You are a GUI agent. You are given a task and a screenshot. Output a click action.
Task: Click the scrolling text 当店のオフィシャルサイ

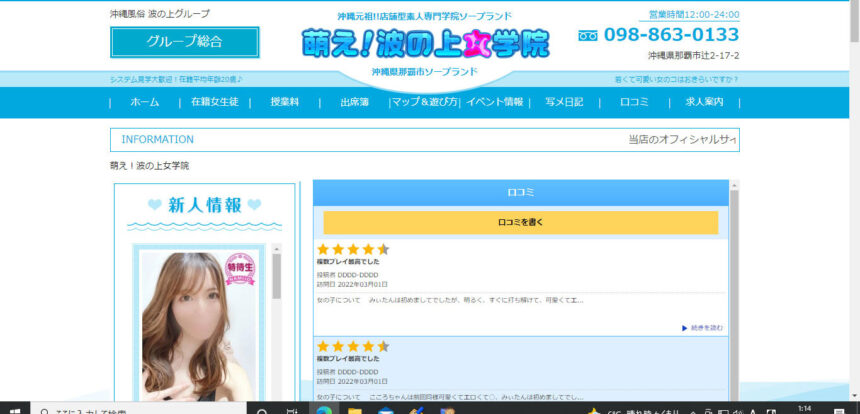click(x=682, y=140)
